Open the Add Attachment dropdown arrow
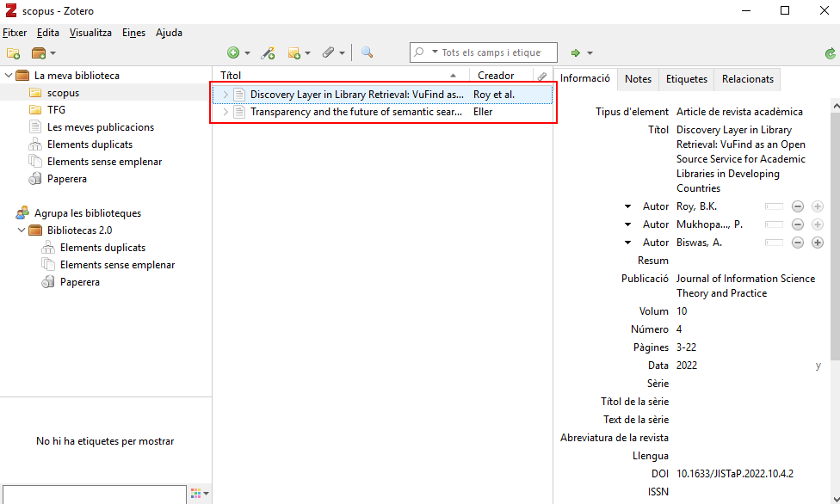The image size is (840, 504). point(342,53)
